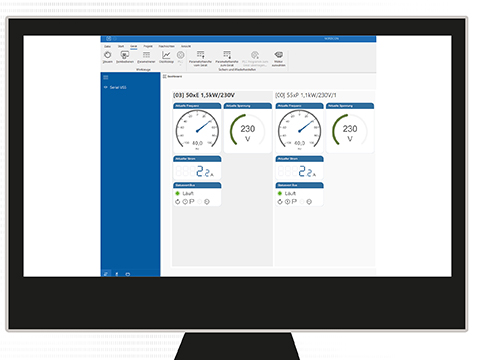This screenshot has width=480, height=360.
Task: Select the [00] 55xP 1,1kW/230V/1 device header
Action: click(x=306, y=95)
